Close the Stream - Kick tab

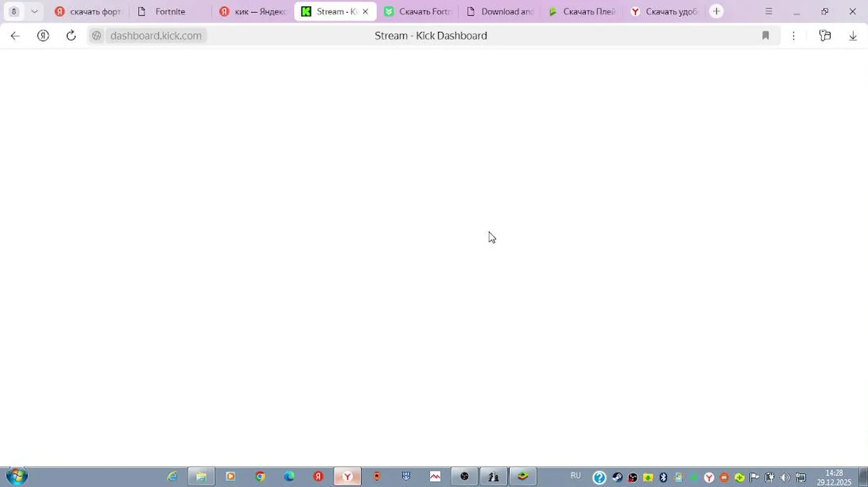pos(366,11)
